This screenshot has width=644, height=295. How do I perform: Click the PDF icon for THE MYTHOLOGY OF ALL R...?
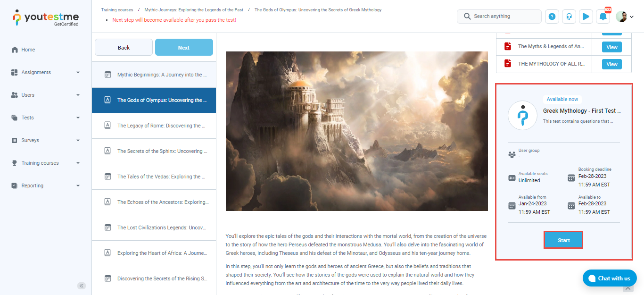click(x=508, y=63)
